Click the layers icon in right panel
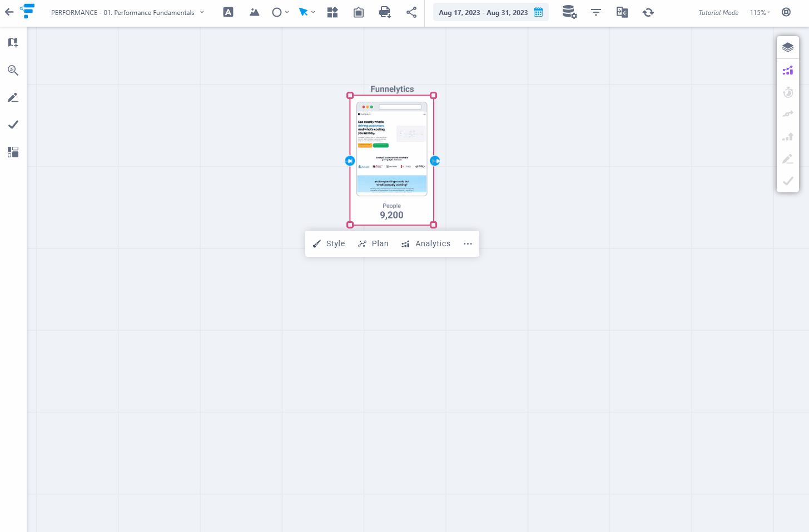 [788, 47]
